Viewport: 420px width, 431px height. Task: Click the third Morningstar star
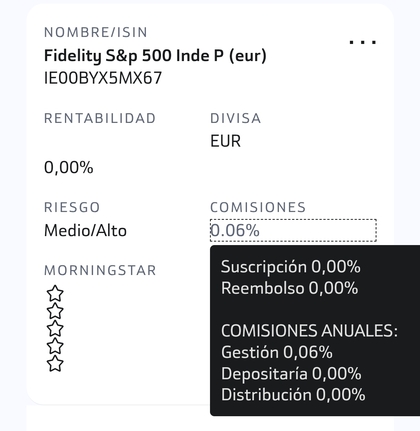point(55,329)
